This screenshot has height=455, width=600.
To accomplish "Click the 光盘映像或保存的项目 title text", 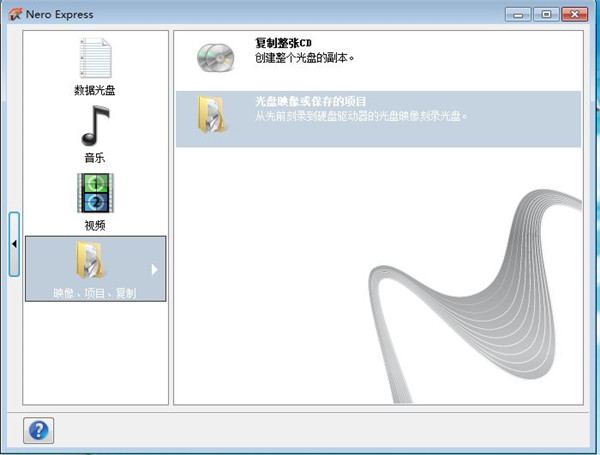I will tap(310, 102).
